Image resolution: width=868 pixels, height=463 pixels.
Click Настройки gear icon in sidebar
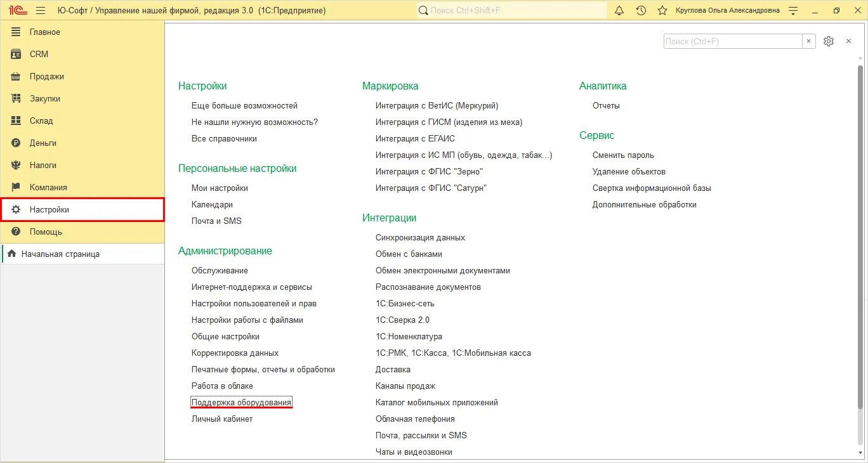(16, 209)
